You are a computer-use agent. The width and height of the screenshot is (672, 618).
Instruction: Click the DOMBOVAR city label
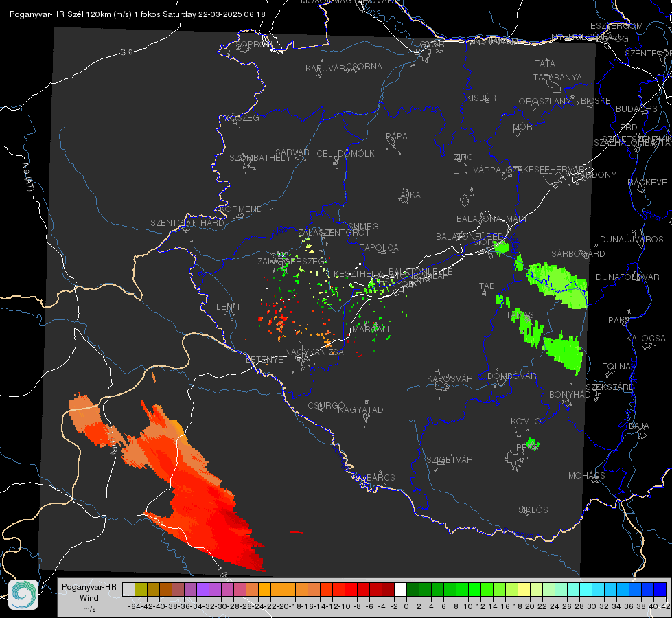pos(511,376)
